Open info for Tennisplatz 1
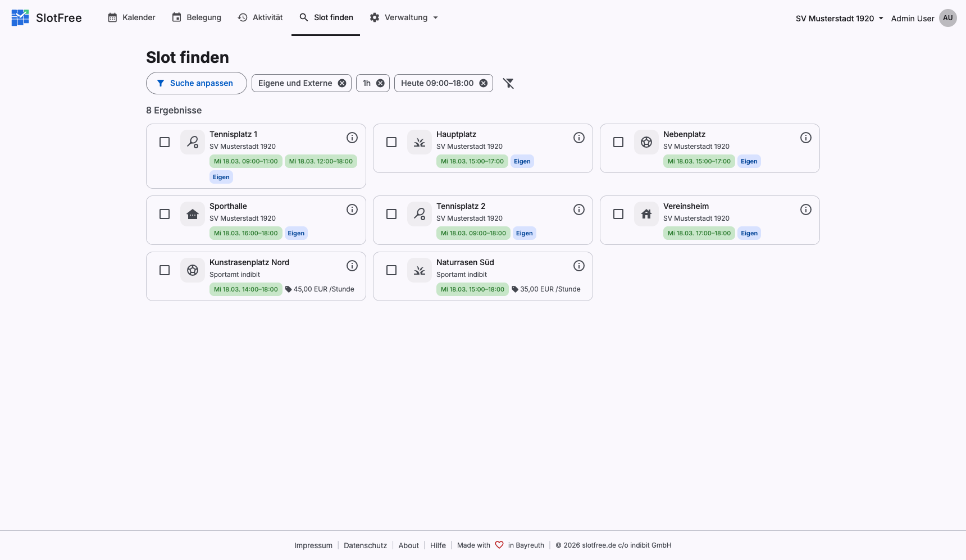 point(352,138)
